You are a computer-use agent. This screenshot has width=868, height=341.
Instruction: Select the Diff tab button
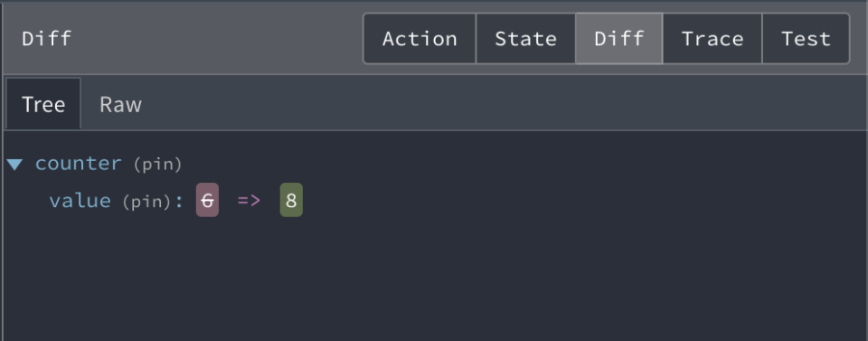pyautogui.click(x=618, y=39)
